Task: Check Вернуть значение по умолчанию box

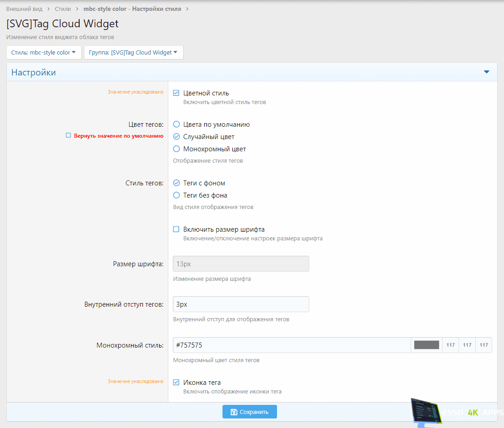Action: click(x=68, y=135)
